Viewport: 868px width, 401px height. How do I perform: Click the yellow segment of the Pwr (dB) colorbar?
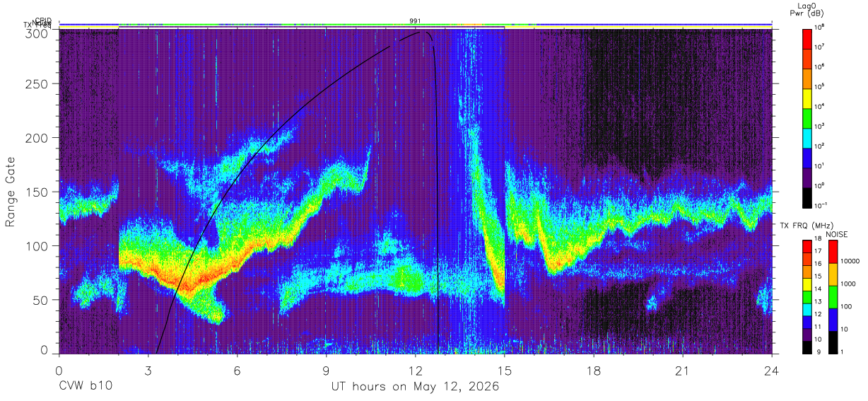pos(807,98)
